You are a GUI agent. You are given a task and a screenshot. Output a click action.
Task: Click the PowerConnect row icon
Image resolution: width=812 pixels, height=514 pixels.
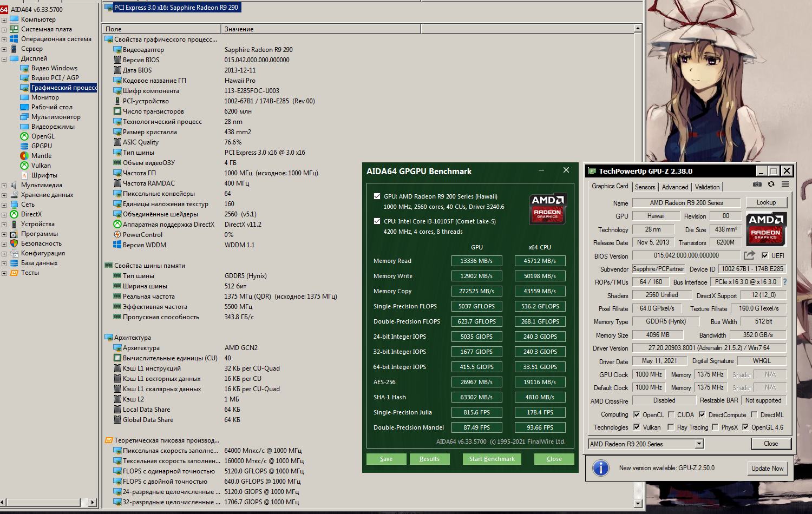117,235
